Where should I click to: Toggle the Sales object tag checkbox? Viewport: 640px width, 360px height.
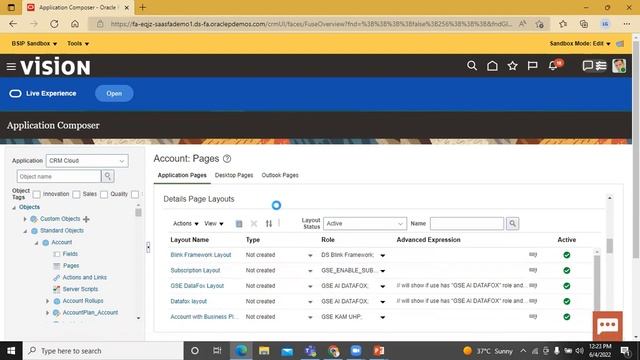point(76,194)
